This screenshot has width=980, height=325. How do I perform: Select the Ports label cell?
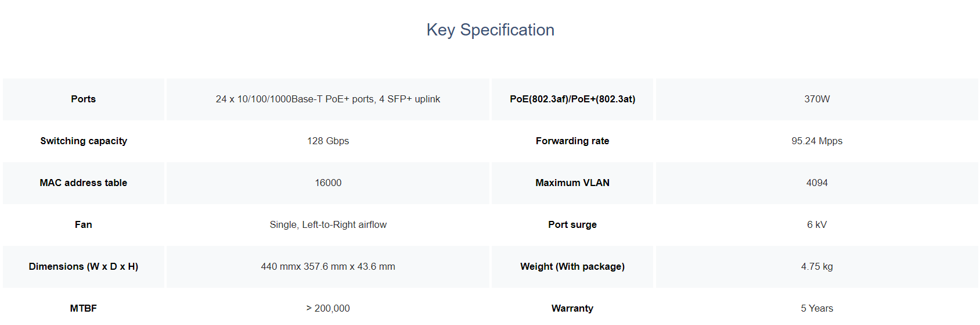tap(84, 99)
